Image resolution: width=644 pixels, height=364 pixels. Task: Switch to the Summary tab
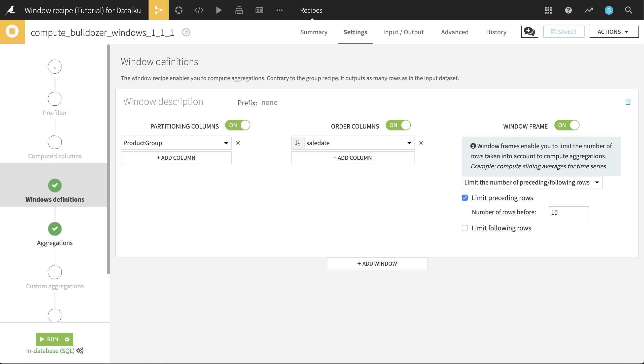click(x=313, y=32)
